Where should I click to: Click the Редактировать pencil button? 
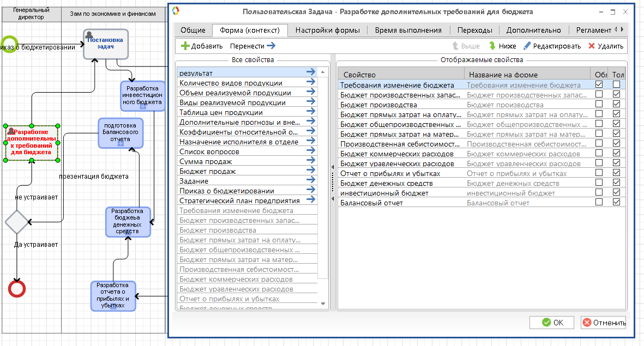tap(552, 46)
